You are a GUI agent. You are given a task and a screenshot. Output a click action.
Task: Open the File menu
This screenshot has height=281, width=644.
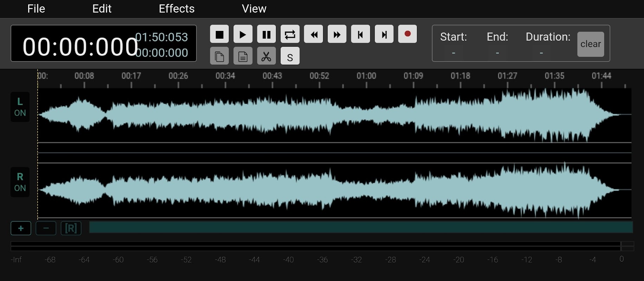(36, 9)
